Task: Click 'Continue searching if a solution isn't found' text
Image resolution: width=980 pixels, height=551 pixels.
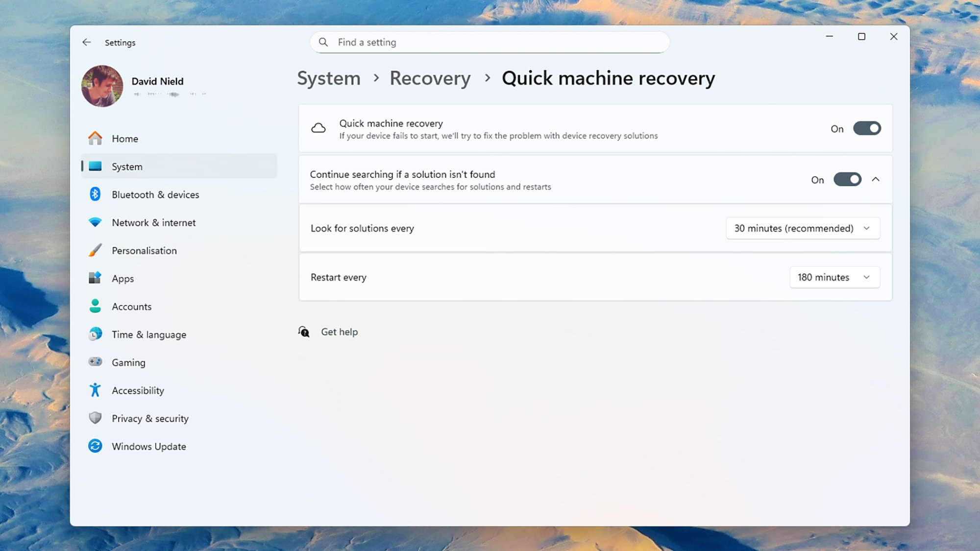Action: (x=402, y=174)
